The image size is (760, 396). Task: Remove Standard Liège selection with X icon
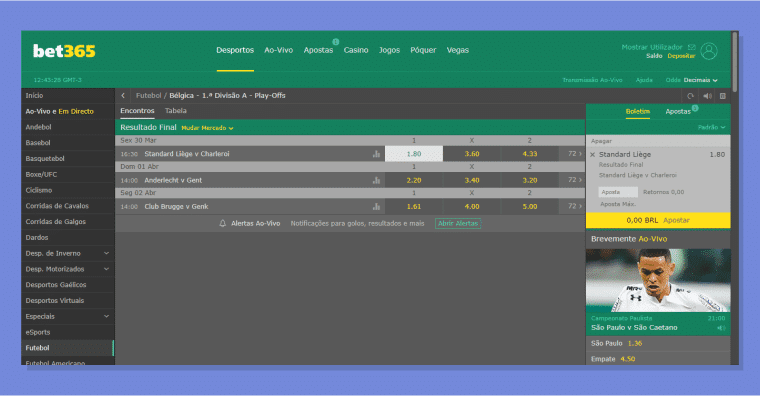tap(592, 155)
